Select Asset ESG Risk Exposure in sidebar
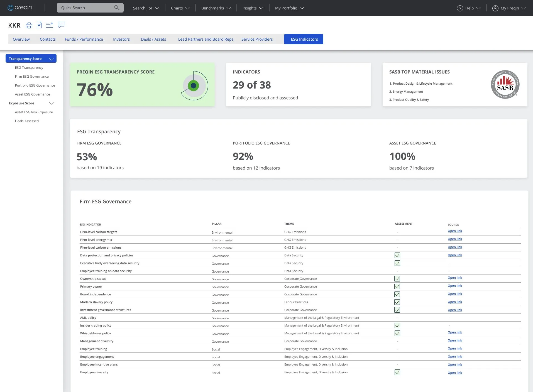This screenshot has height=392, width=533. click(34, 112)
